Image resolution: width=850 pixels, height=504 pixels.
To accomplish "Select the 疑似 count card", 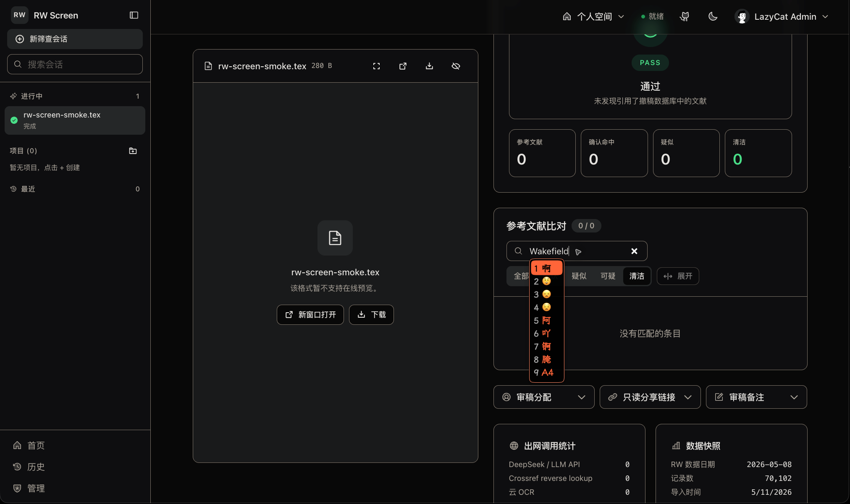I will [686, 153].
